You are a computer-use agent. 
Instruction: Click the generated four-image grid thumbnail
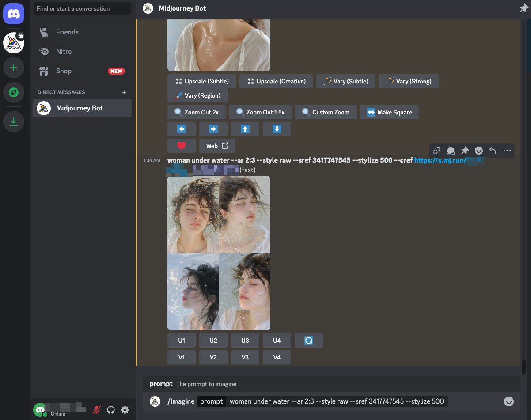(219, 253)
